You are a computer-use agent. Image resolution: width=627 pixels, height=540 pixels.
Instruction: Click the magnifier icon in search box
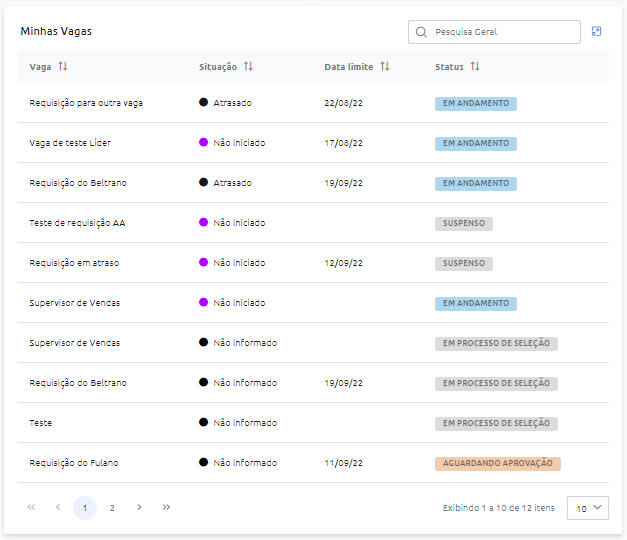point(422,32)
